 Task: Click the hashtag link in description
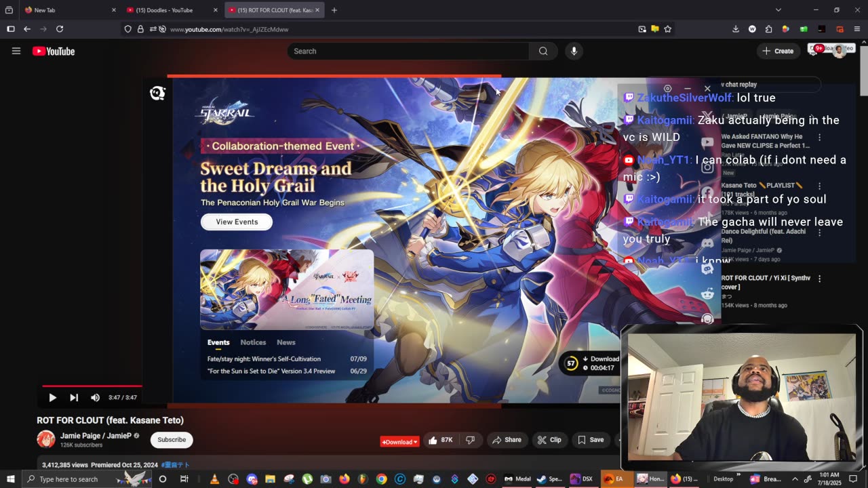(176, 465)
